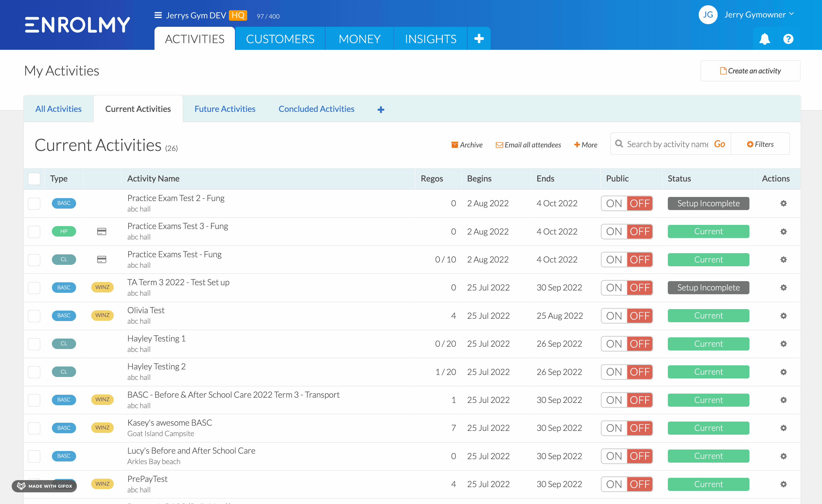Open gear actions for Hayley Testing 2
This screenshot has height=504, width=822.
click(x=783, y=372)
